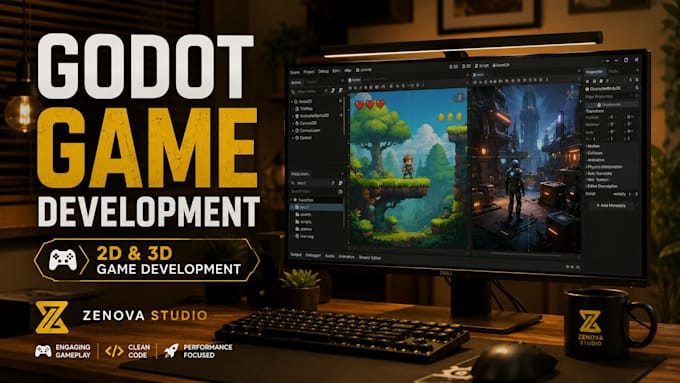The image size is (680, 383).
Task: Expand the Collision section in Inspector
Action: point(594,153)
